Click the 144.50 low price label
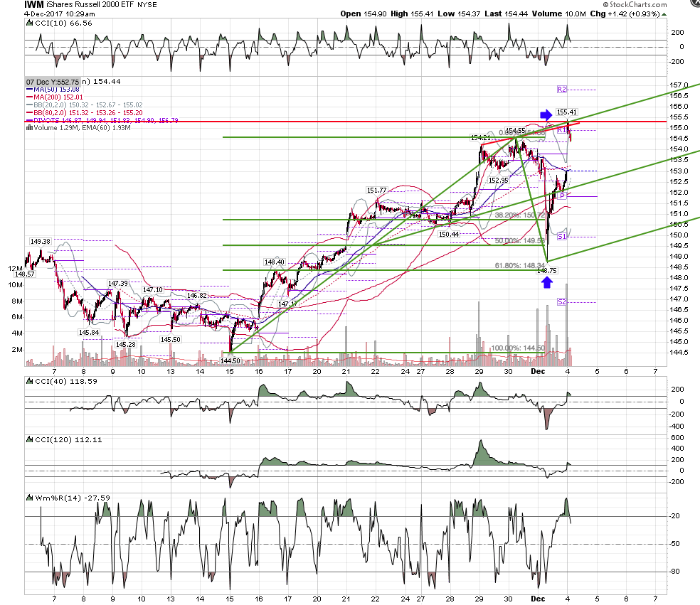Screen dimensions: 700x605 [230, 360]
